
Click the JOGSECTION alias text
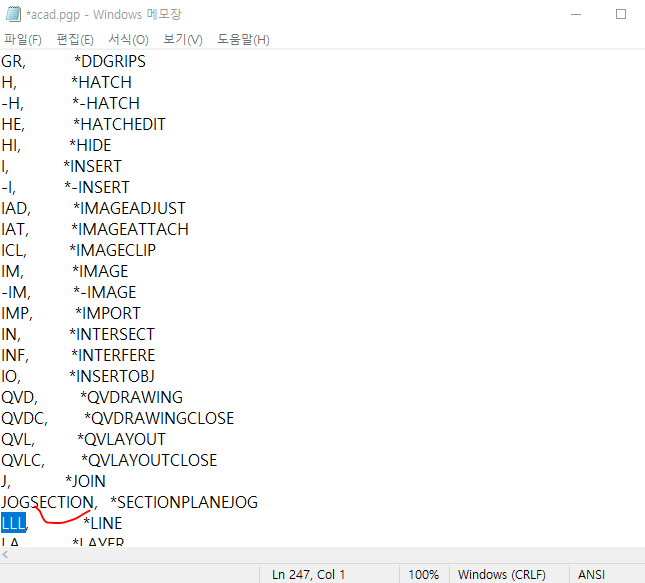(x=47, y=502)
